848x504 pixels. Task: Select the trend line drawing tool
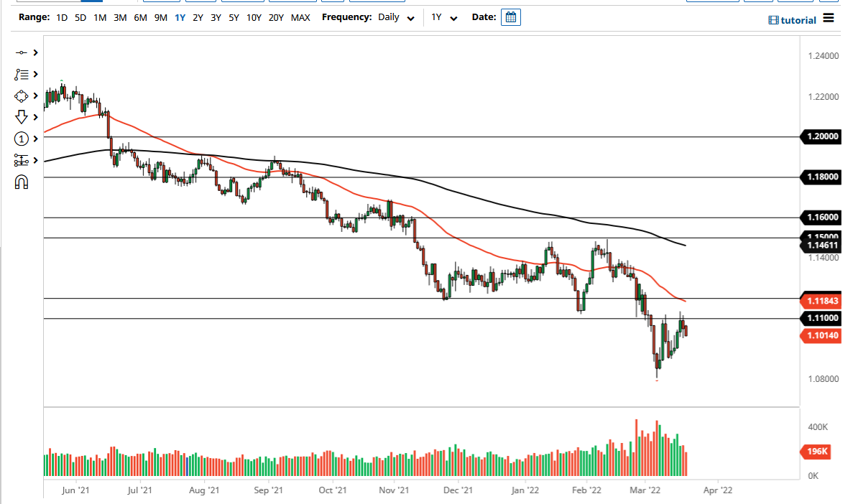(x=22, y=52)
